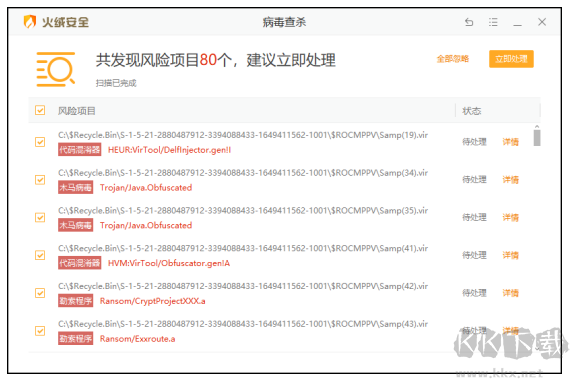Viewport: 570px width, 380px height.
Task: Click the 勒索程序 tag for Samp(43).vir
Action: tap(76, 339)
